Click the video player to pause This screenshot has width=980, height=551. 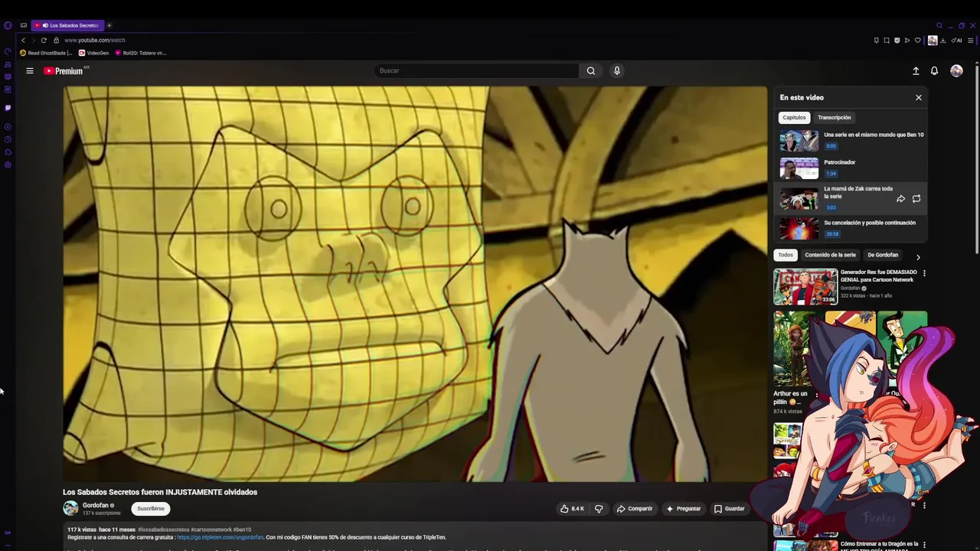click(x=414, y=284)
